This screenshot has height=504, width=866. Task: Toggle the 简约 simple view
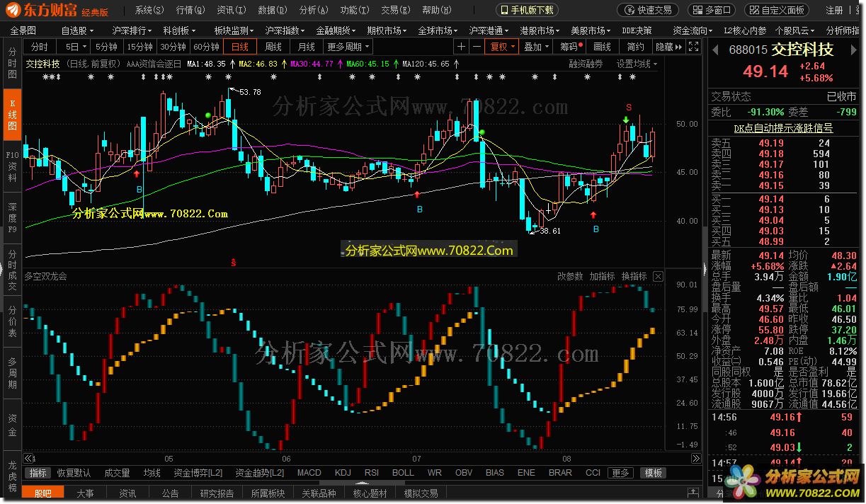point(635,47)
